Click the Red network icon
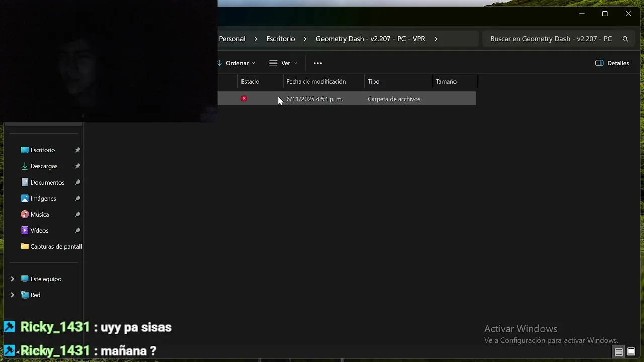 pos(25,295)
